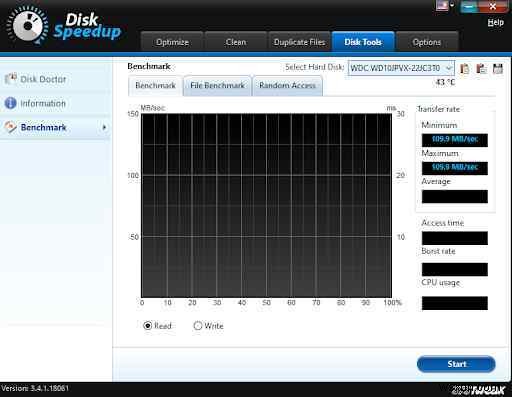Open Disk Doctor from sidebar icon
The width and height of the screenshot is (512, 397).
11,79
